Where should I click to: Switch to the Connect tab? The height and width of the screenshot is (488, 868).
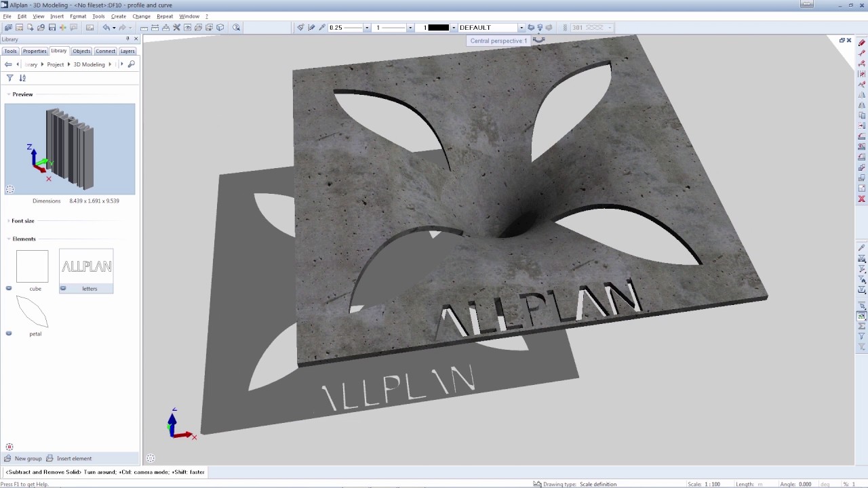[105, 51]
